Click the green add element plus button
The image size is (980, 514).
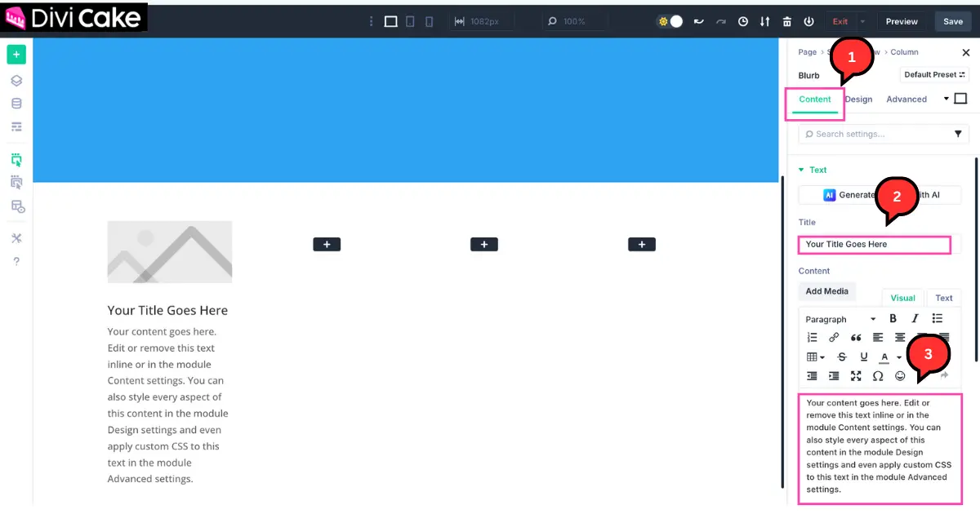coord(16,55)
